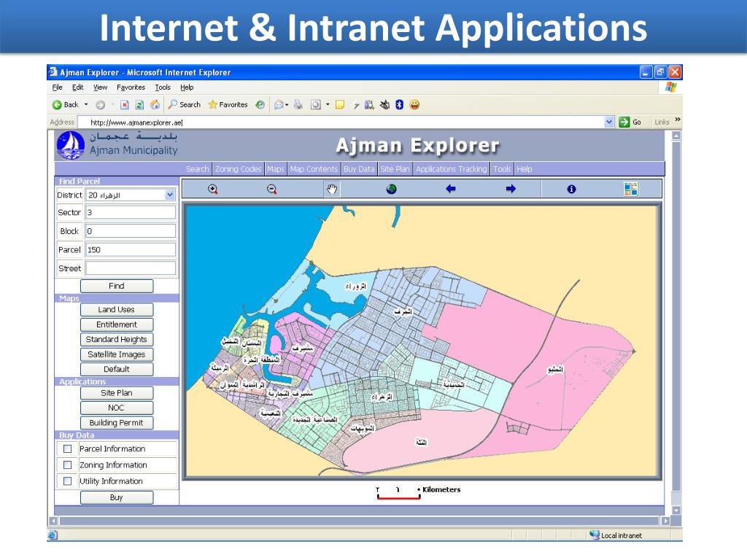Open the Favorites menu in the menu bar
The image size is (747, 560).
pyautogui.click(x=131, y=87)
